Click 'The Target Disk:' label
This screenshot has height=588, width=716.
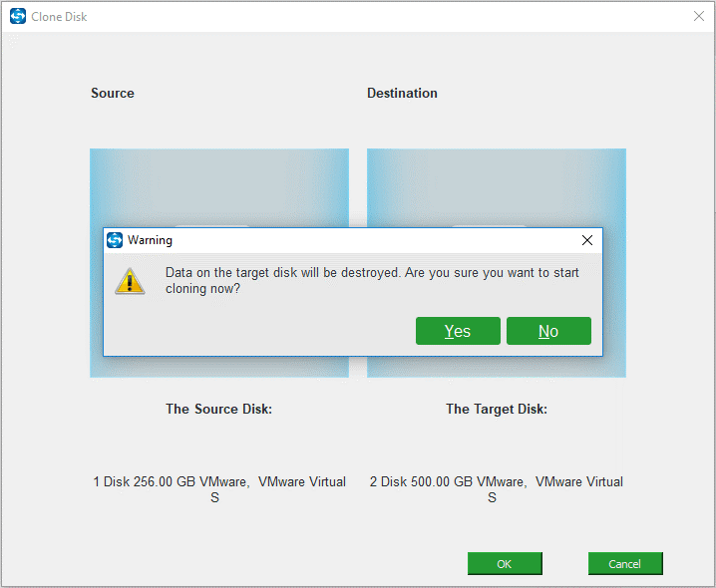497,409
